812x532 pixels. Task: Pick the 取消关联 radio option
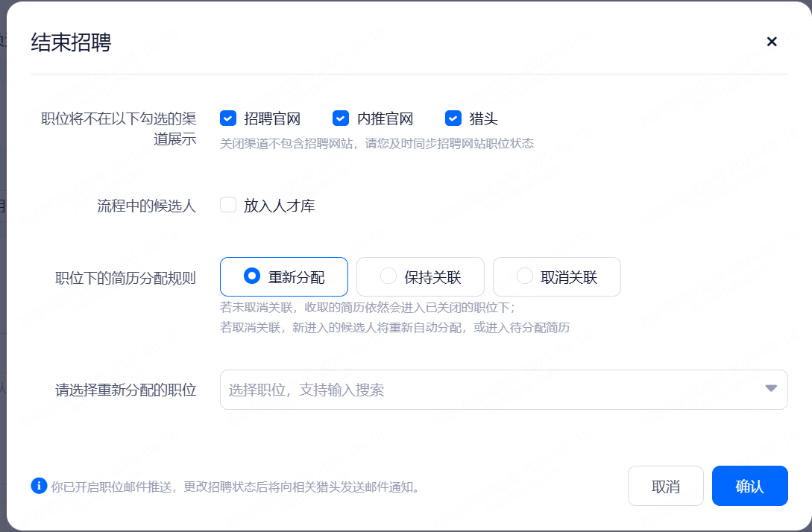[x=525, y=276]
